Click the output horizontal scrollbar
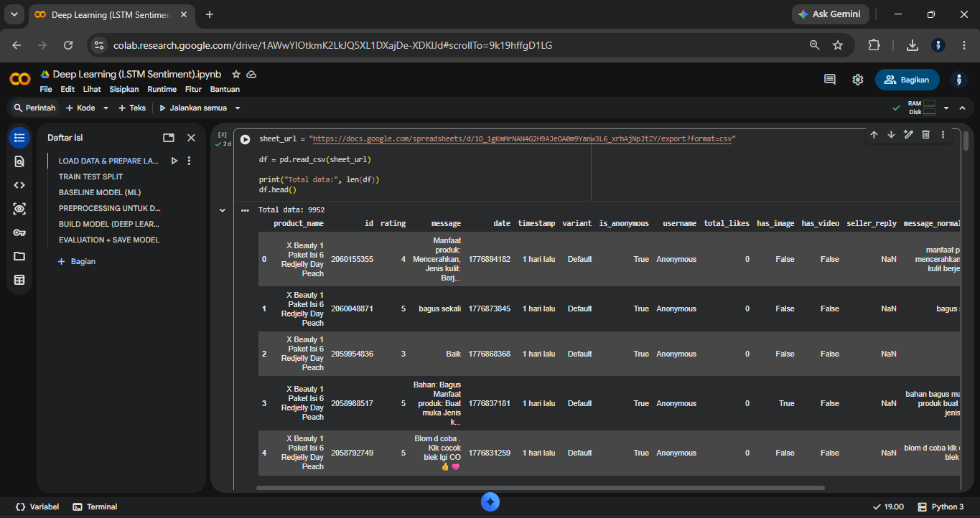This screenshot has width=980, height=518. tap(540, 488)
